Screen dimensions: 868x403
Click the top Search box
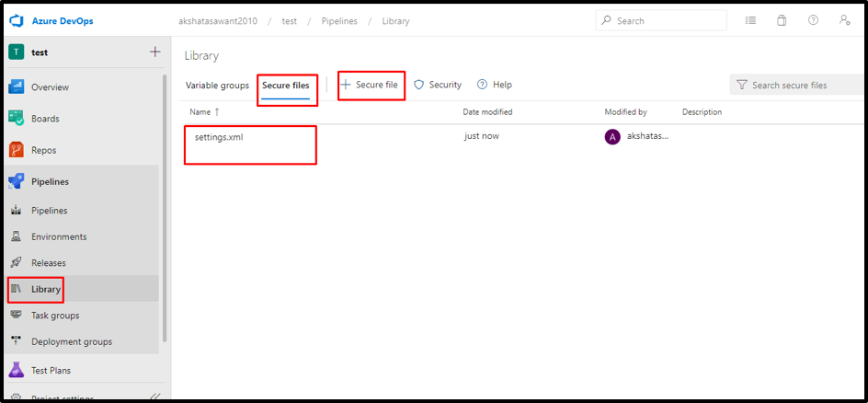pos(661,20)
